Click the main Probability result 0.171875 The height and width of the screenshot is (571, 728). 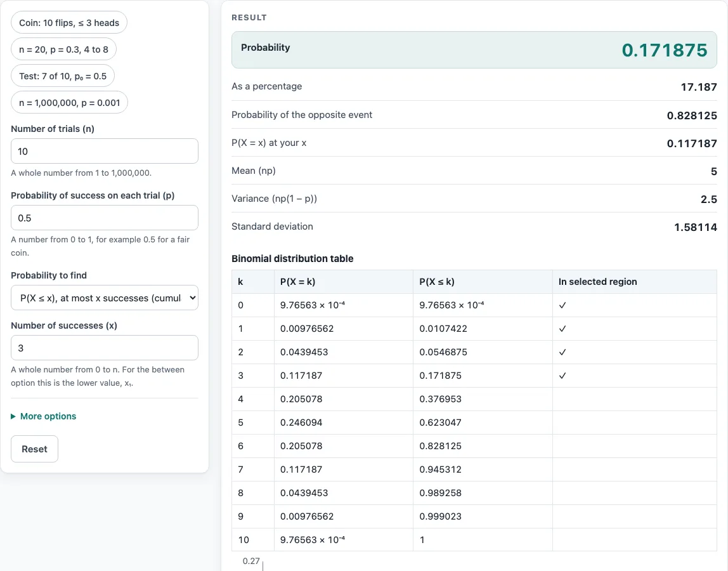coord(665,50)
